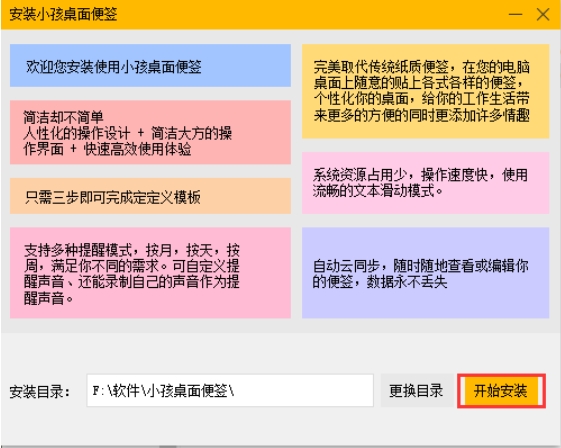
Task: Click the text 人性化的操作设计 in the red note
Action: click(x=77, y=133)
